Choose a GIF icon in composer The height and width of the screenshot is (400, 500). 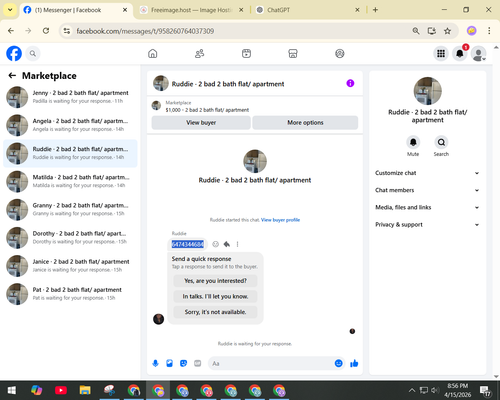point(198,363)
